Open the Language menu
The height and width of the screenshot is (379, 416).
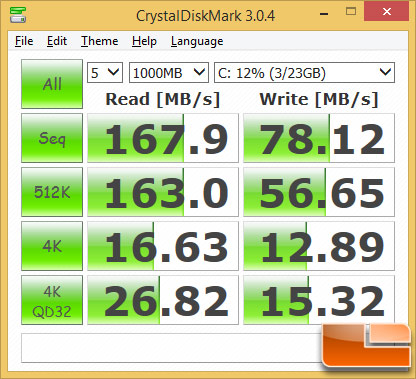(x=197, y=41)
